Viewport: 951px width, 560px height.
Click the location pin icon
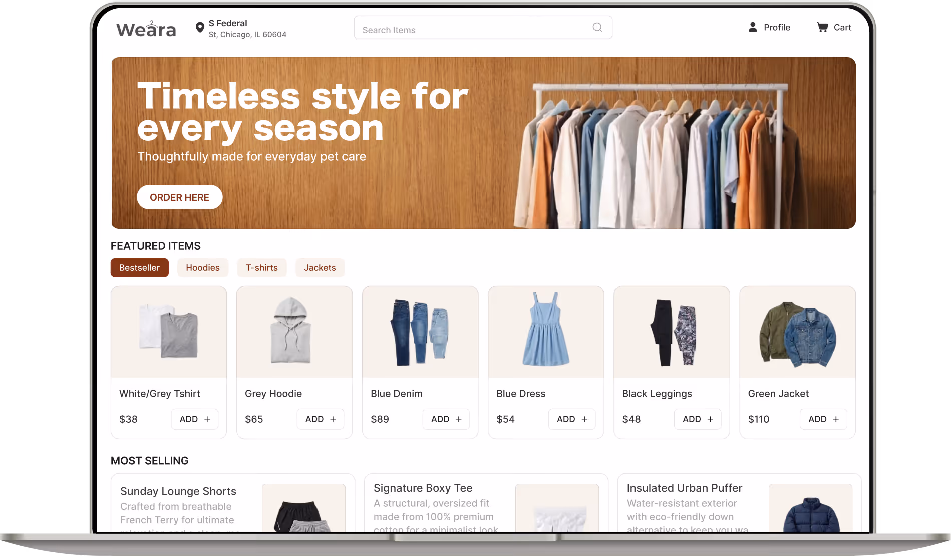199,28
